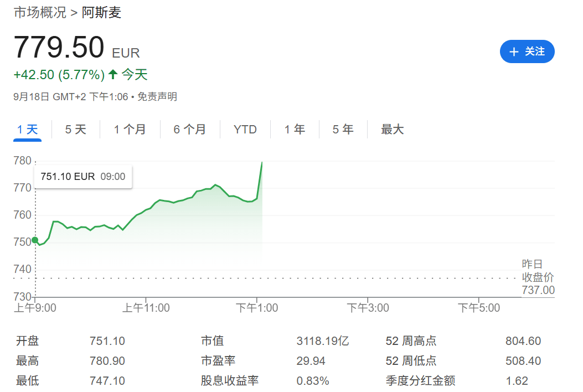Click the 751.10 EUR chart tooltip
Image resolution: width=583 pixels, height=392 pixels.
coord(83,177)
